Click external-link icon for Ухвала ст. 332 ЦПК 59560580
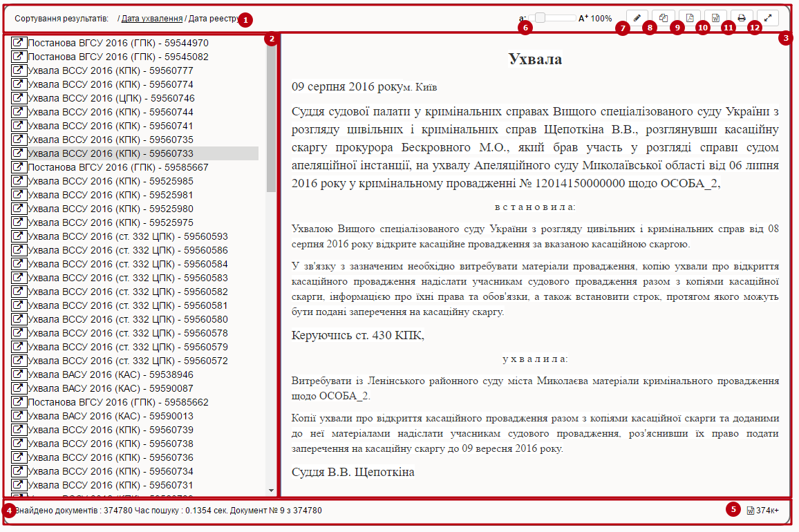This screenshot has height=532, width=799. 19,319
